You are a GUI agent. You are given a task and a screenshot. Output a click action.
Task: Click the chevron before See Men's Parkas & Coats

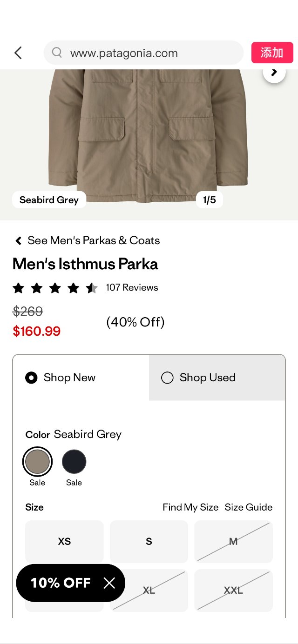pyautogui.click(x=18, y=240)
